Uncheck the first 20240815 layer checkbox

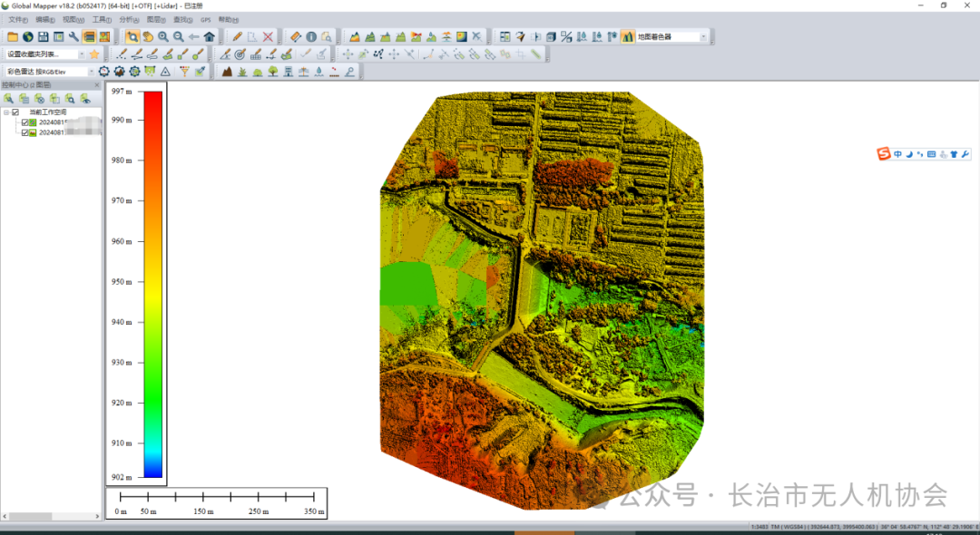[25, 122]
